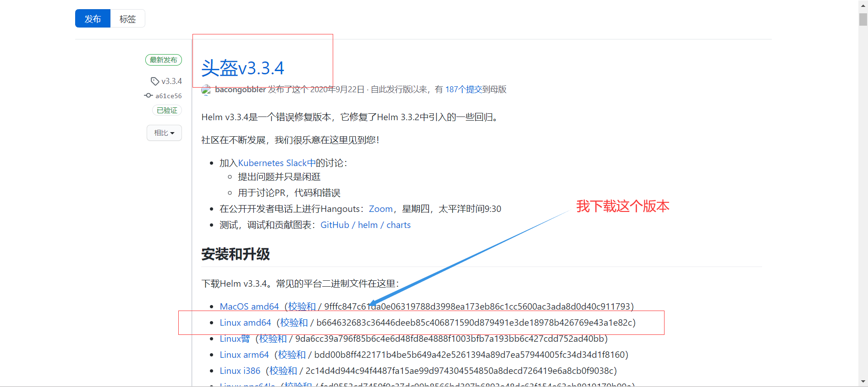Click the Linux arm64 checksum hash bdd00b8ff4…
Viewport: 868px width, 389px height.
point(469,355)
